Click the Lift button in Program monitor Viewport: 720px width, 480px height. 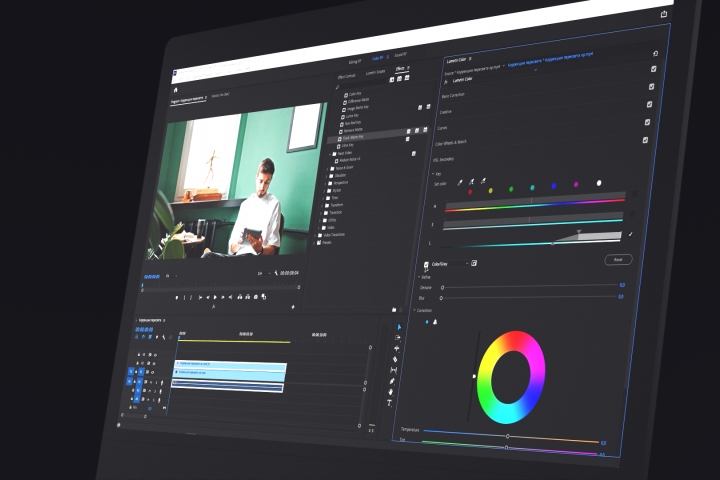pos(240,297)
